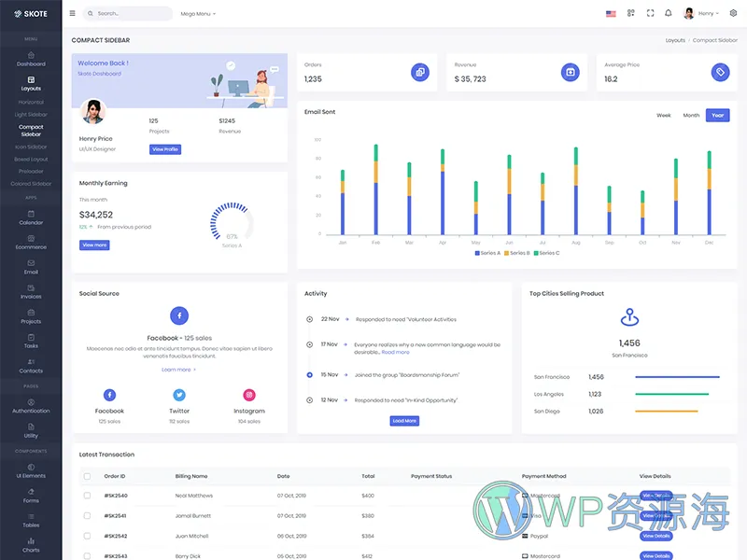Click the Instagram social icon
747x560 pixels.
coord(249,395)
